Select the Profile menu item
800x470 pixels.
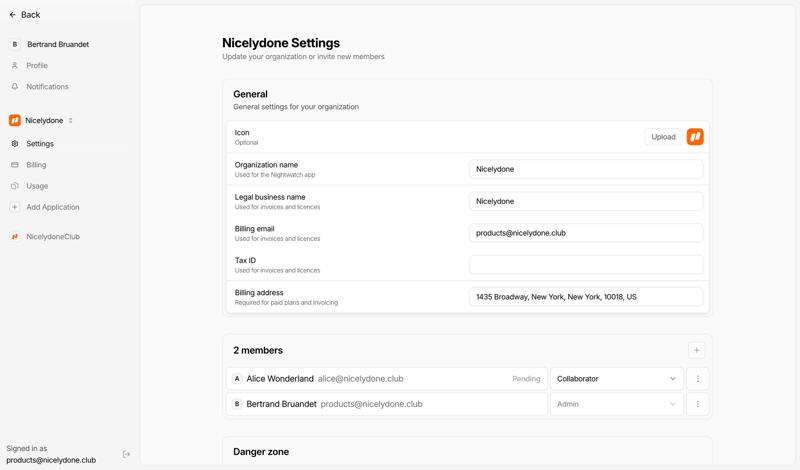[37, 65]
